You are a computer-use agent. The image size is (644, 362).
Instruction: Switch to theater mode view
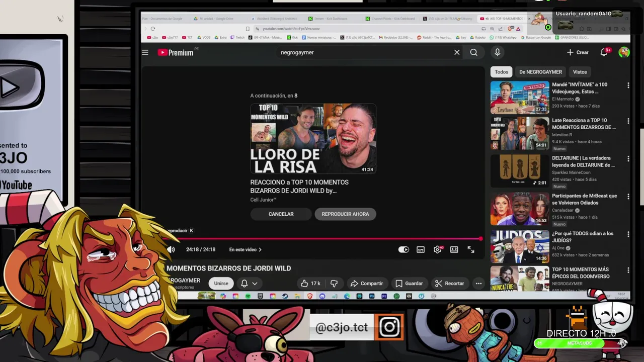click(454, 249)
